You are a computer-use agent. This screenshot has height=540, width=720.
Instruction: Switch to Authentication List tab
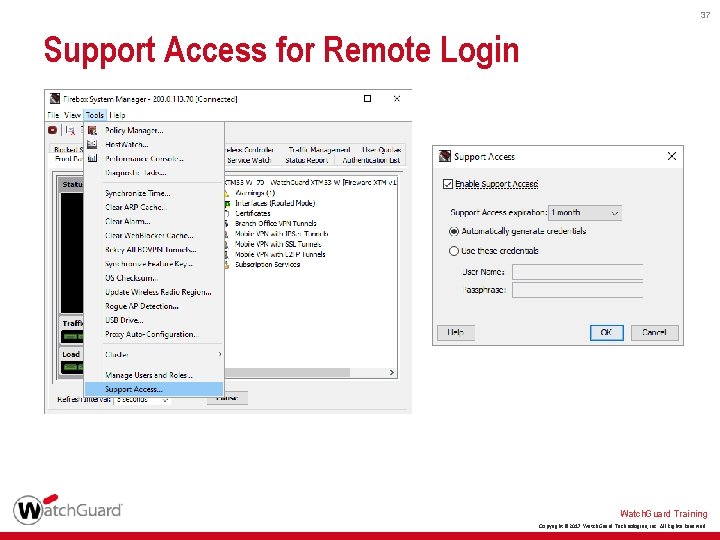371,160
